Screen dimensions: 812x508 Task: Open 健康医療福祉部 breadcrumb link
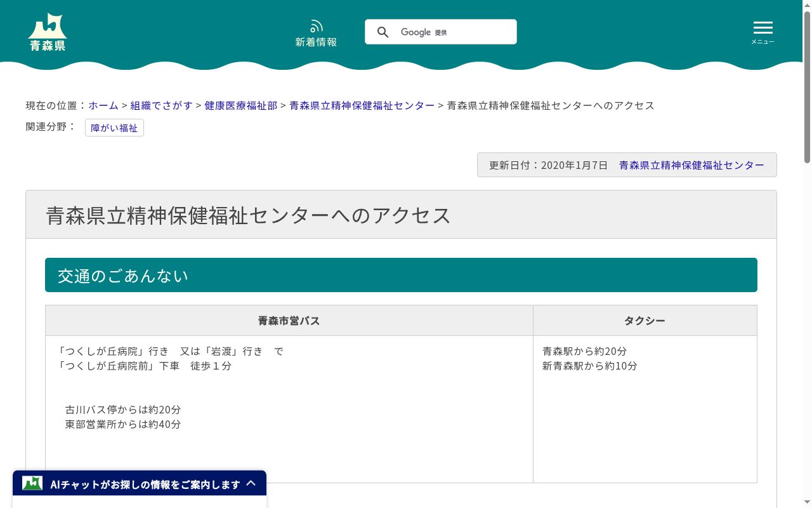click(x=240, y=105)
